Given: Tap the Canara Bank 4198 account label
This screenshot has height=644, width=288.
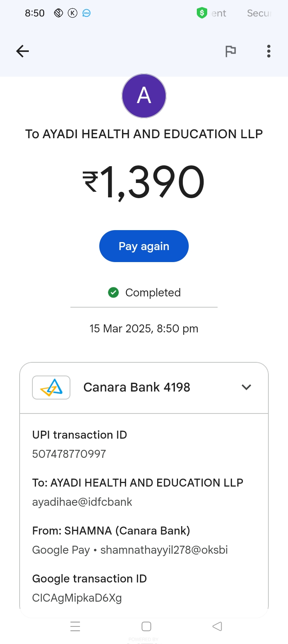Looking at the screenshot, I should (x=136, y=387).
